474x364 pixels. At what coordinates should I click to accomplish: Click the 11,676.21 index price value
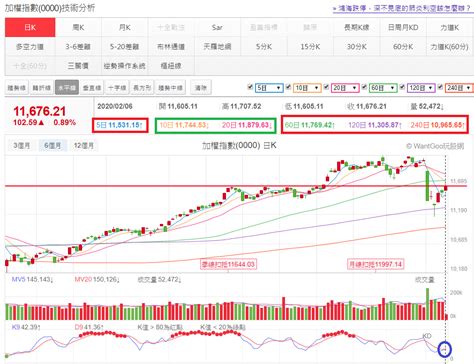39,111
